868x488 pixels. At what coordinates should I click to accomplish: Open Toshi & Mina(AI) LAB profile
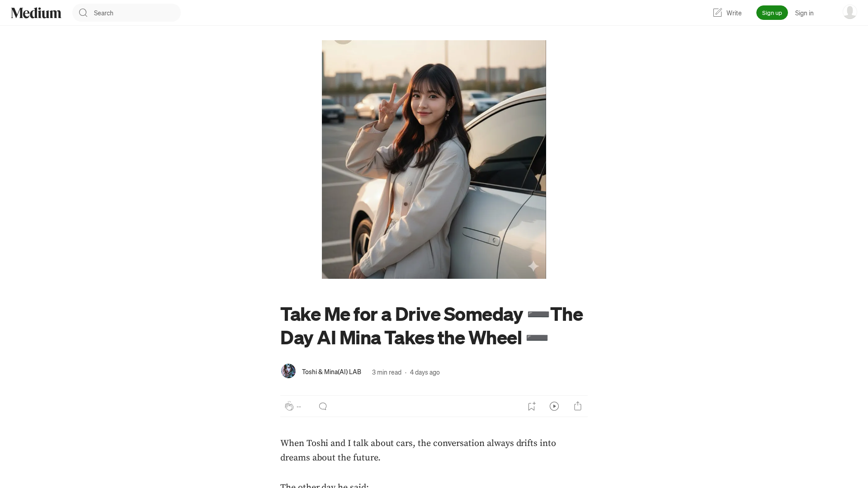(331, 372)
